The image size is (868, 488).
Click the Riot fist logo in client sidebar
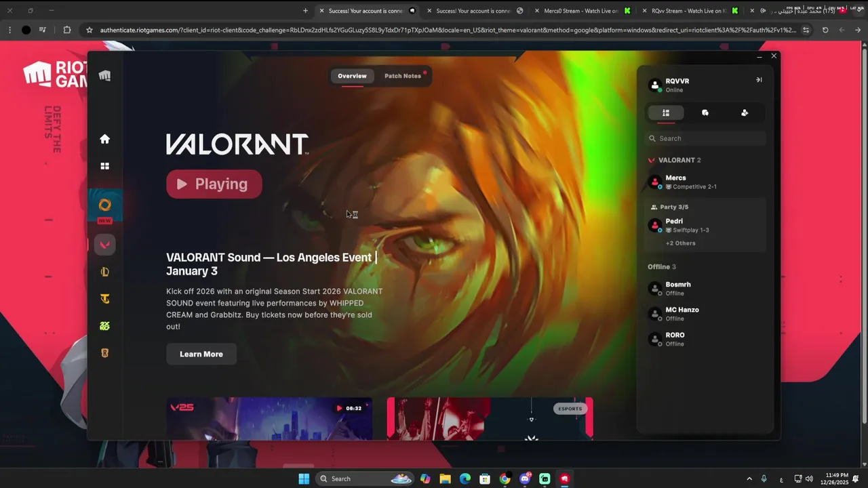pyautogui.click(x=104, y=76)
